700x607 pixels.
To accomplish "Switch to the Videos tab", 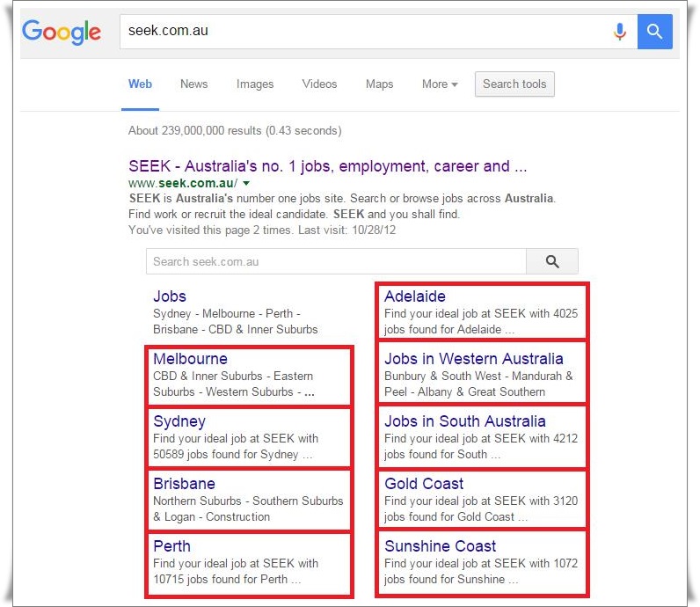I will (319, 84).
